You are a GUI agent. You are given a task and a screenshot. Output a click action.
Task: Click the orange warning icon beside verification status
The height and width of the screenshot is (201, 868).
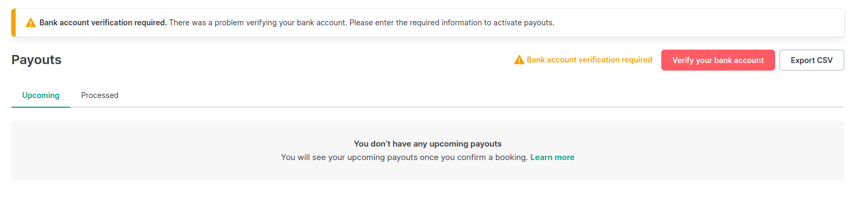pyautogui.click(x=519, y=60)
